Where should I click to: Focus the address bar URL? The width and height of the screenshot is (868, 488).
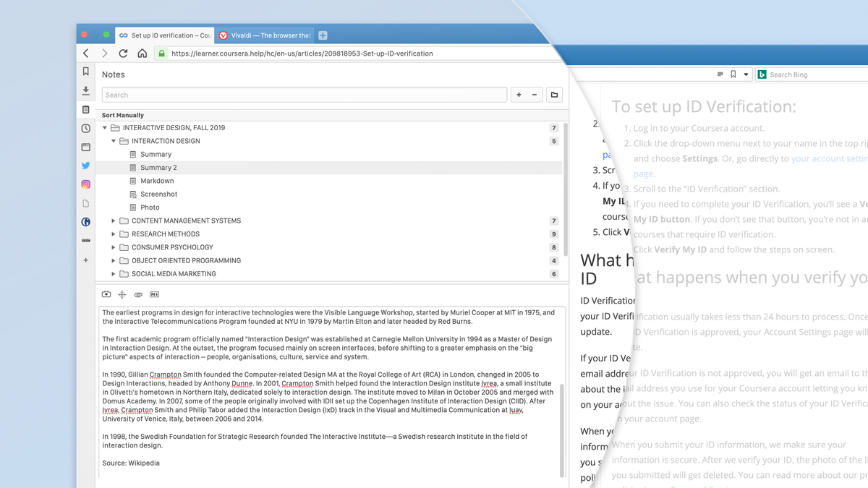302,53
